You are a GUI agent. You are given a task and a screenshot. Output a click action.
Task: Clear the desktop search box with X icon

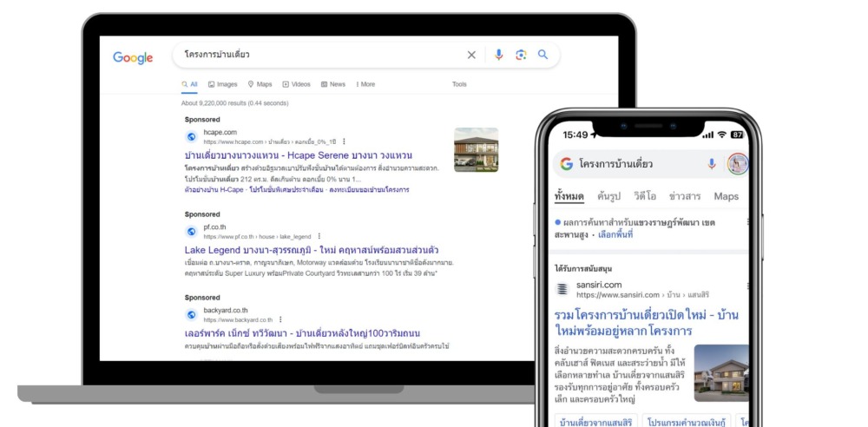point(471,55)
